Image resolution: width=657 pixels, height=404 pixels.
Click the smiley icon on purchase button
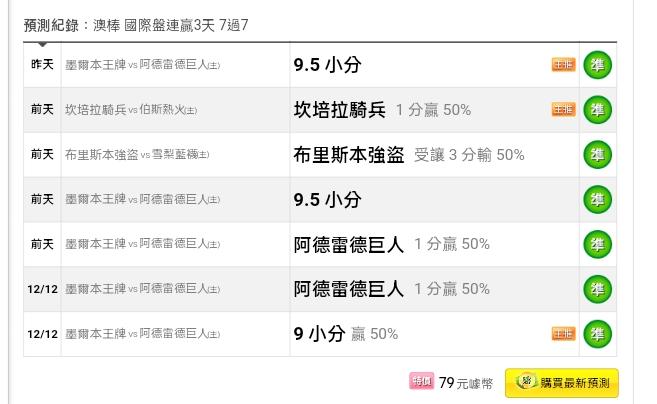(x=527, y=381)
